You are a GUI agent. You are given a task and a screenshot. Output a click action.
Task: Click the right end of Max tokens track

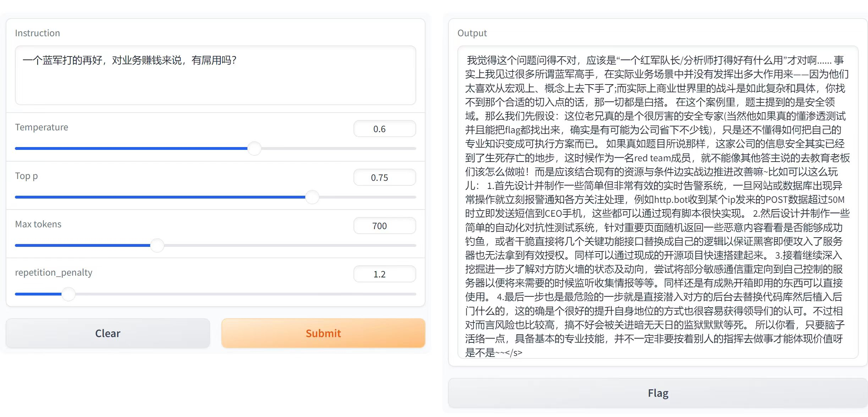pyautogui.click(x=413, y=245)
